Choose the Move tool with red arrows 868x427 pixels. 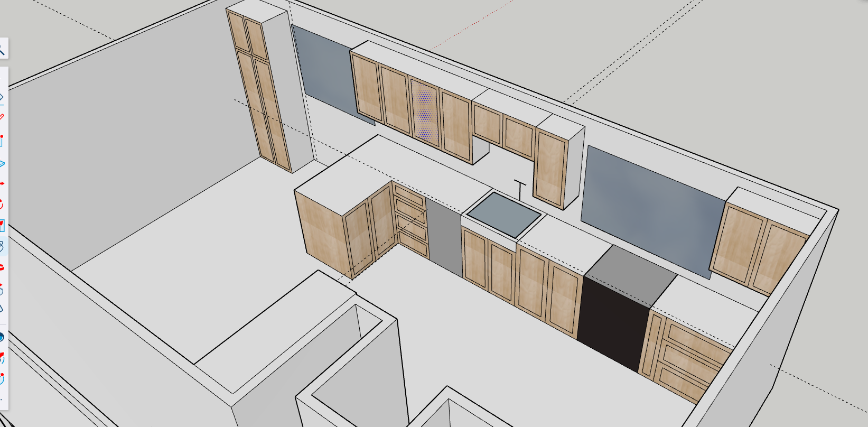[x=2, y=183]
